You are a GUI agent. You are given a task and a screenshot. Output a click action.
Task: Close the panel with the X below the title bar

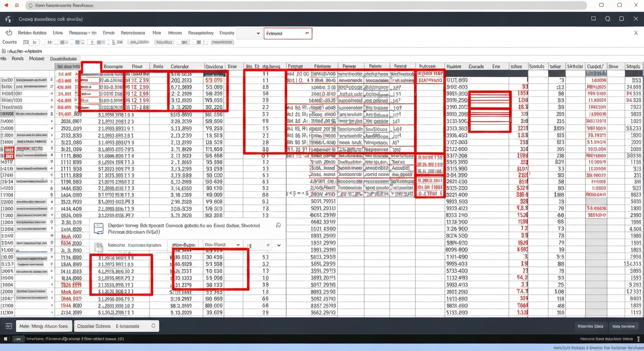636,33
